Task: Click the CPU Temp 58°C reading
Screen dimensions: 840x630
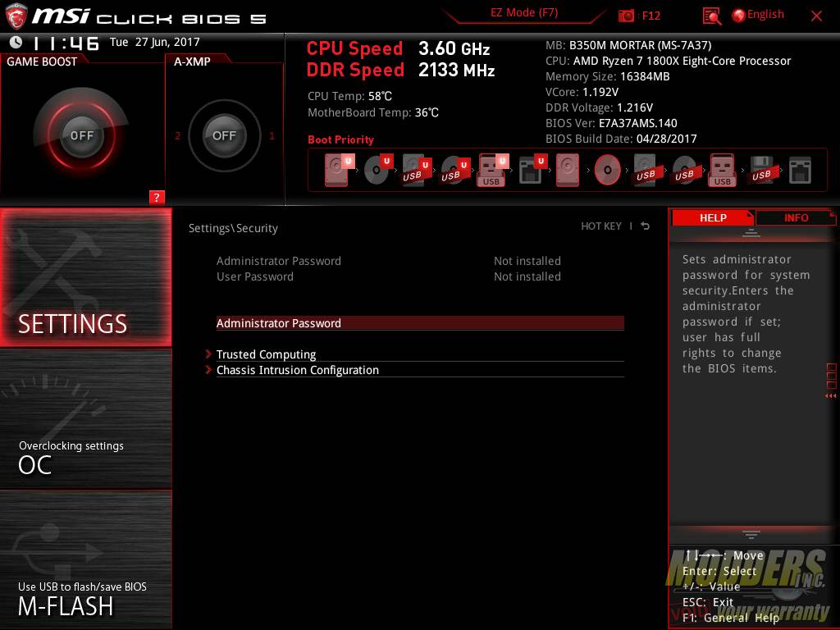Action: (x=349, y=97)
